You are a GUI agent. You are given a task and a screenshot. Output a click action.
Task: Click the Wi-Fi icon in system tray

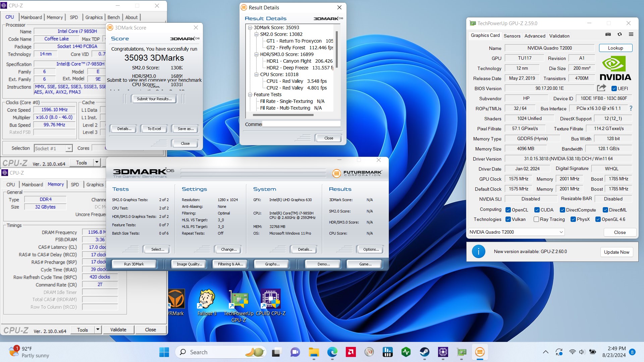[x=572, y=352]
